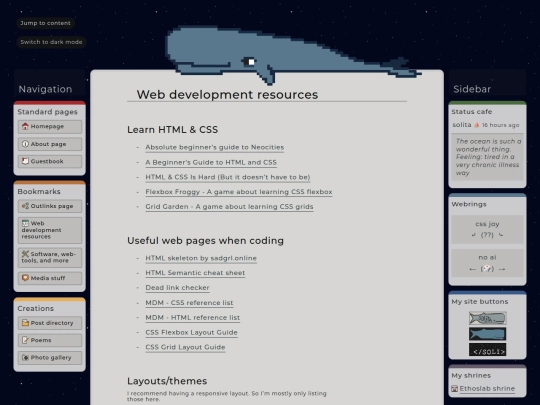Open Flexbox Froggy link

coord(239,192)
